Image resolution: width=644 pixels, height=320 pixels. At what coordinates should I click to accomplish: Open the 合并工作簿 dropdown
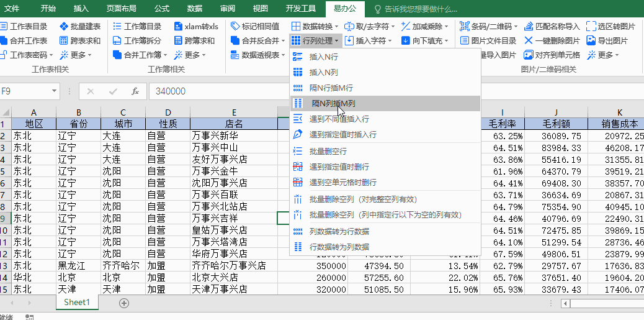coord(140,55)
